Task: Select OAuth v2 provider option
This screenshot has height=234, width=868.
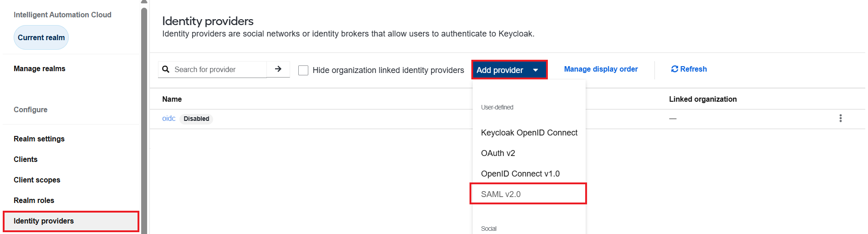Action: click(x=498, y=153)
